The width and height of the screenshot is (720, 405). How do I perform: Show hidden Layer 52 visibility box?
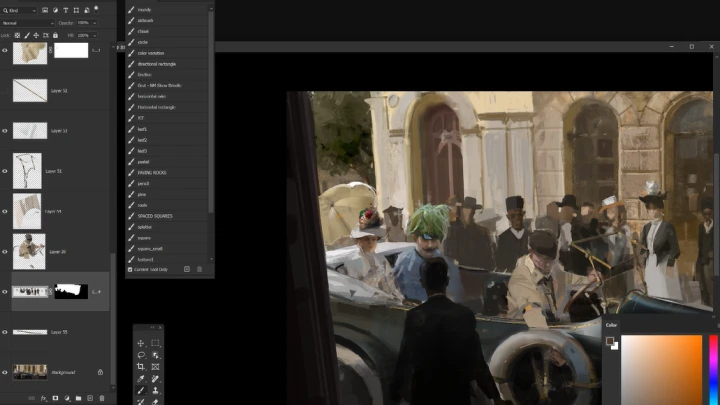point(5,90)
